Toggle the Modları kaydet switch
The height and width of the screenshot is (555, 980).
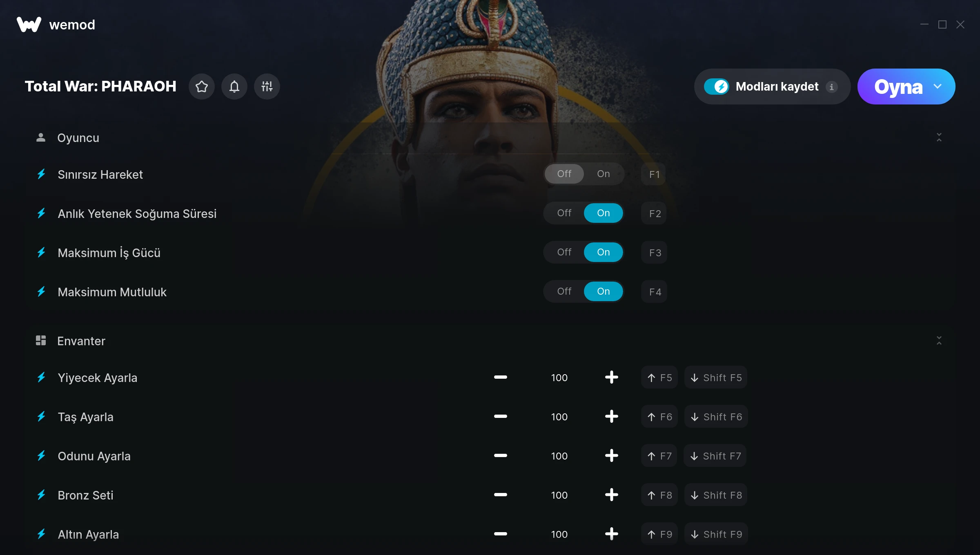[x=716, y=87]
